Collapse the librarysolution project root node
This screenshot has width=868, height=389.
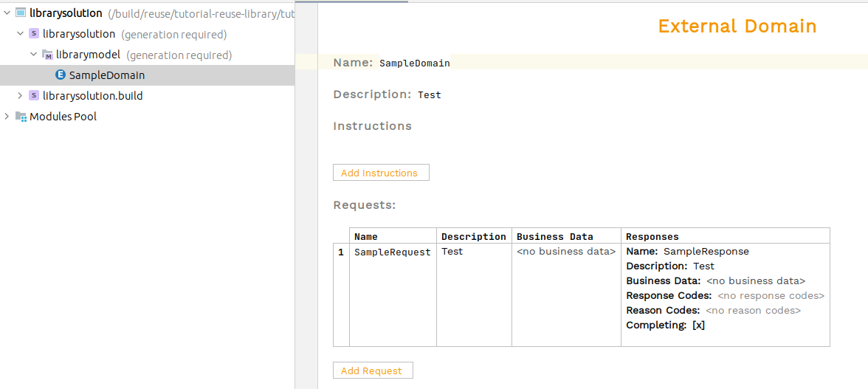coord(7,13)
